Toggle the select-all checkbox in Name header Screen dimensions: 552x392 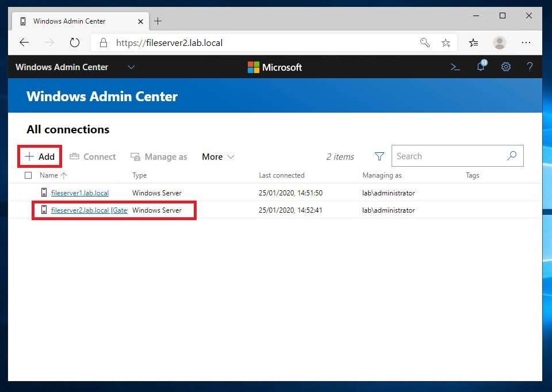28,175
